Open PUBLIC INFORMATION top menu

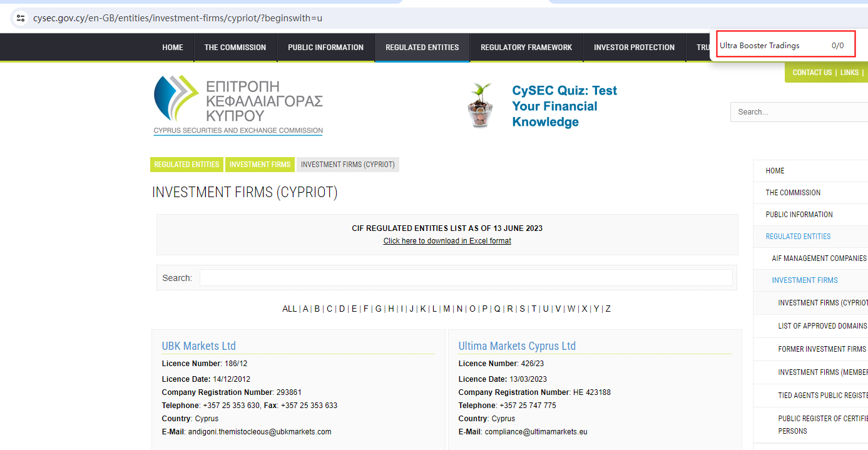pos(325,48)
